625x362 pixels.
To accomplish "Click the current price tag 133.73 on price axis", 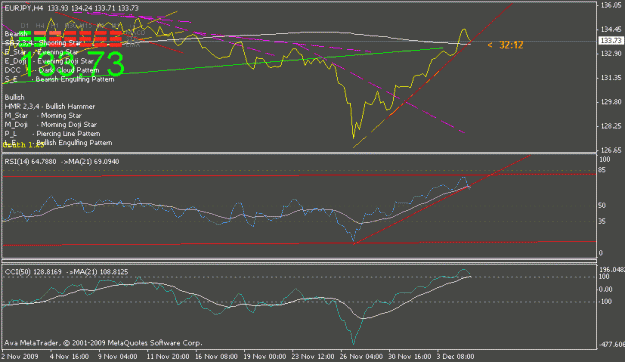I will (611, 41).
